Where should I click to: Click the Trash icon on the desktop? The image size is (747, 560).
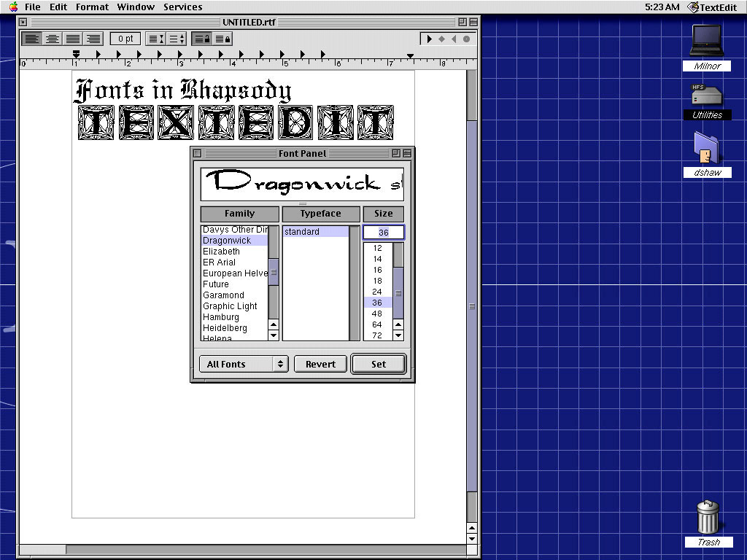708,517
